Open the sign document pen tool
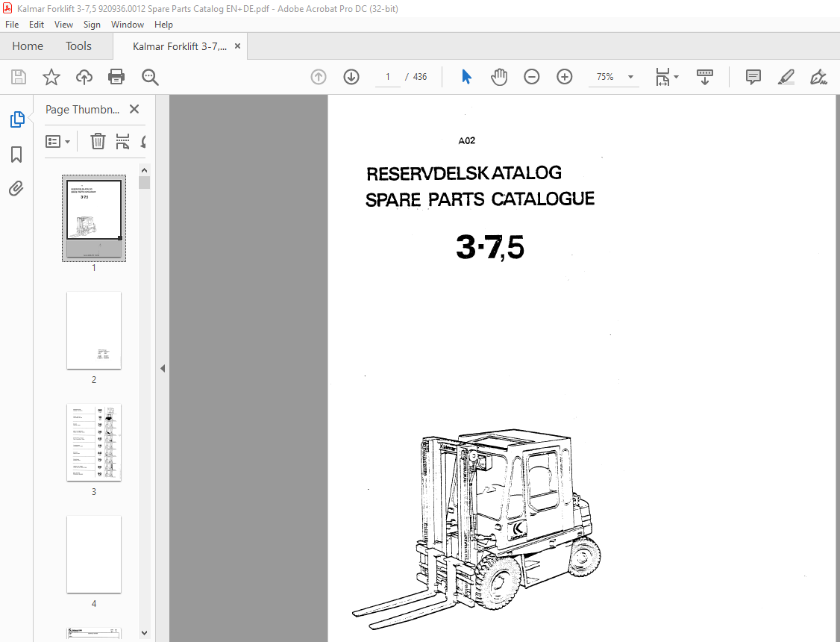840x642 pixels. (x=818, y=77)
